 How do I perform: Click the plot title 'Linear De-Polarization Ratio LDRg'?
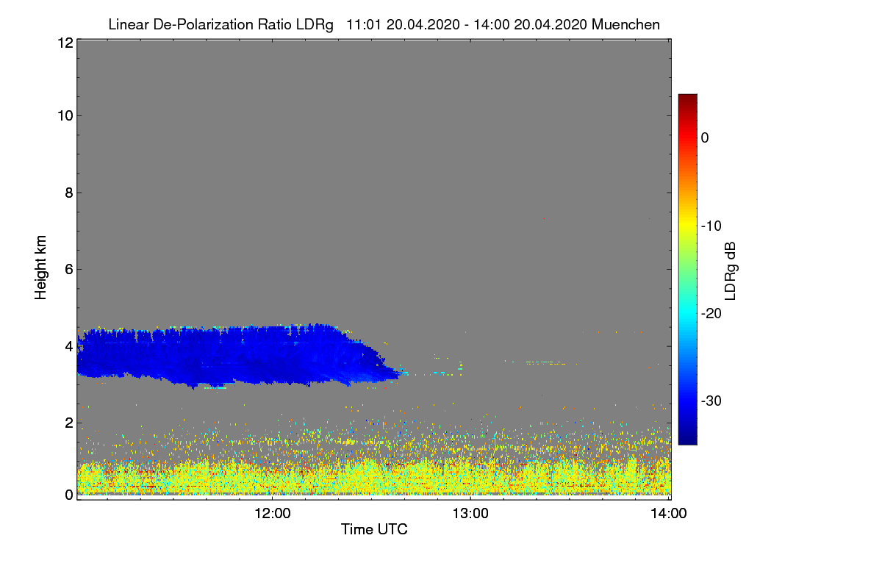click(x=220, y=25)
